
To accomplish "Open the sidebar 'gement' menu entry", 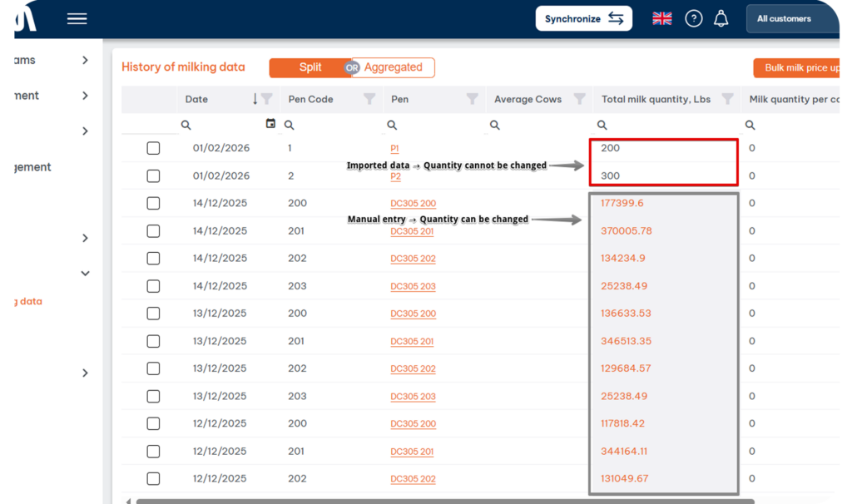I will (32, 167).
